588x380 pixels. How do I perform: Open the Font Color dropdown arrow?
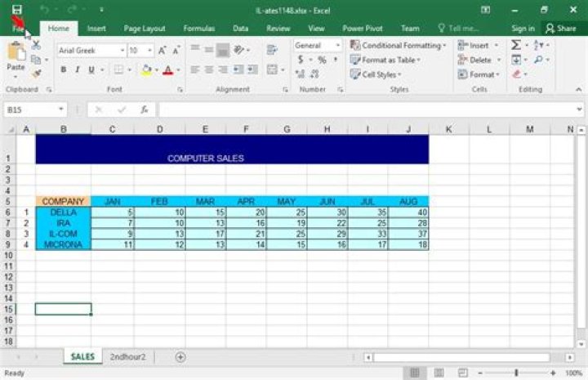point(178,70)
